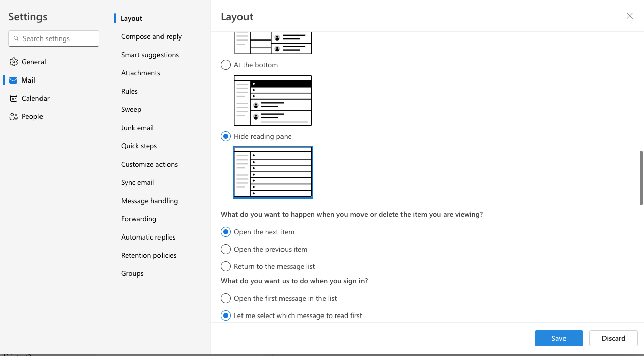Click the Discard button
The height and width of the screenshot is (356, 644).
[614, 338]
